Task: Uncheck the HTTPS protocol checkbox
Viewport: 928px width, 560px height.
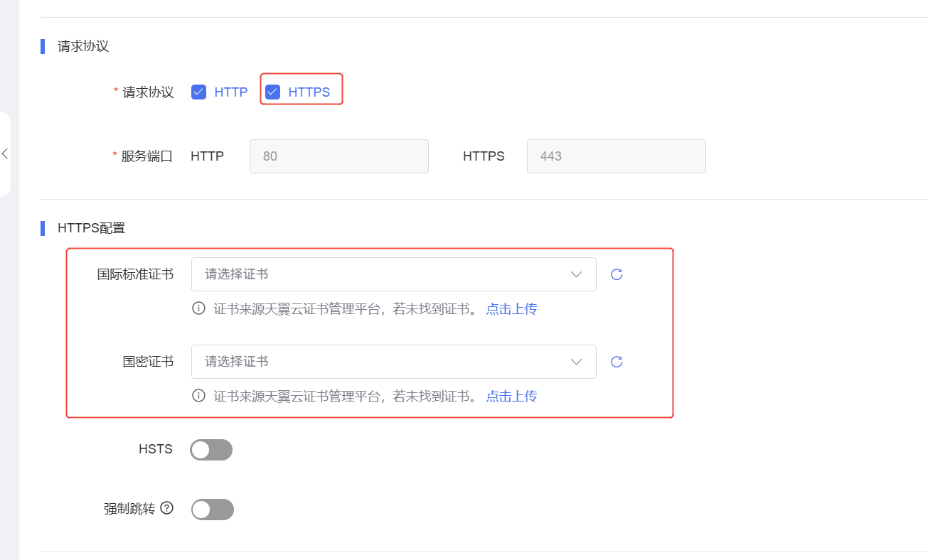Action: pyautogui.click(x=273, y=92)
